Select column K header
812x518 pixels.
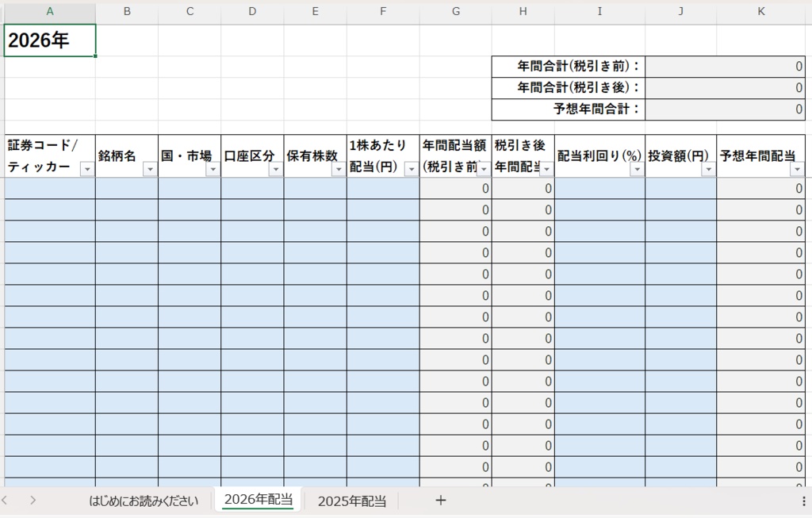(x=761, y=11)
